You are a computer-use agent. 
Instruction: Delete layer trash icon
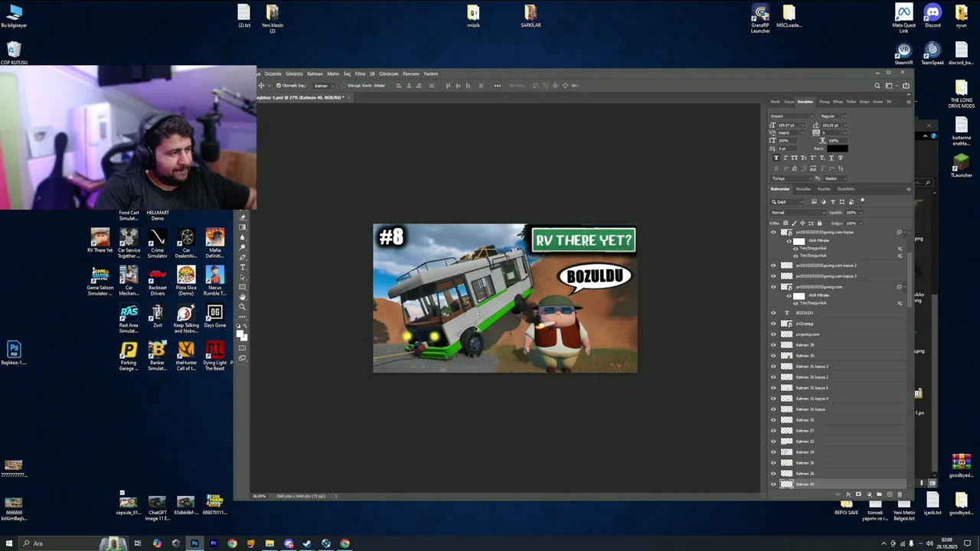(900, 494)
